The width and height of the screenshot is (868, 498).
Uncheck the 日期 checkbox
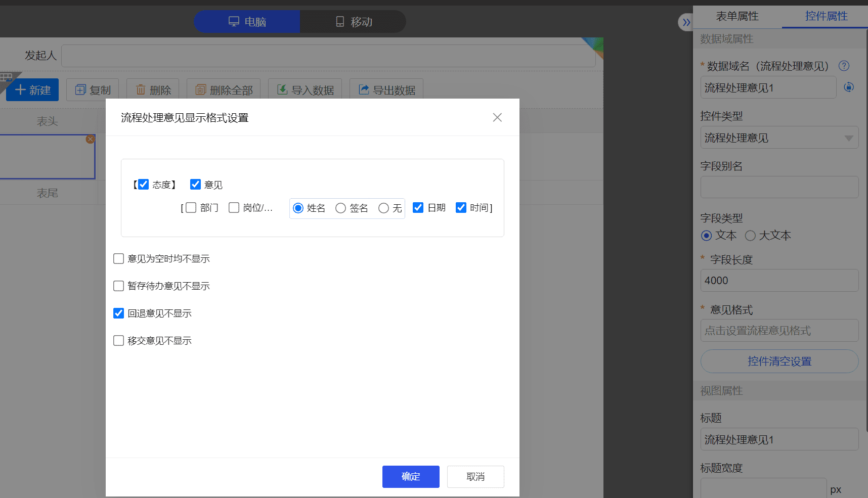coord(418,207)
